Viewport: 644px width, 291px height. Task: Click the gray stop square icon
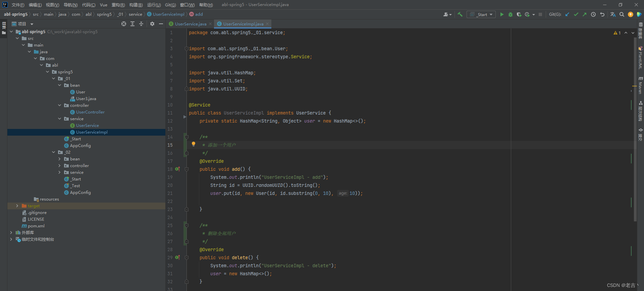(x=540, y=14)
